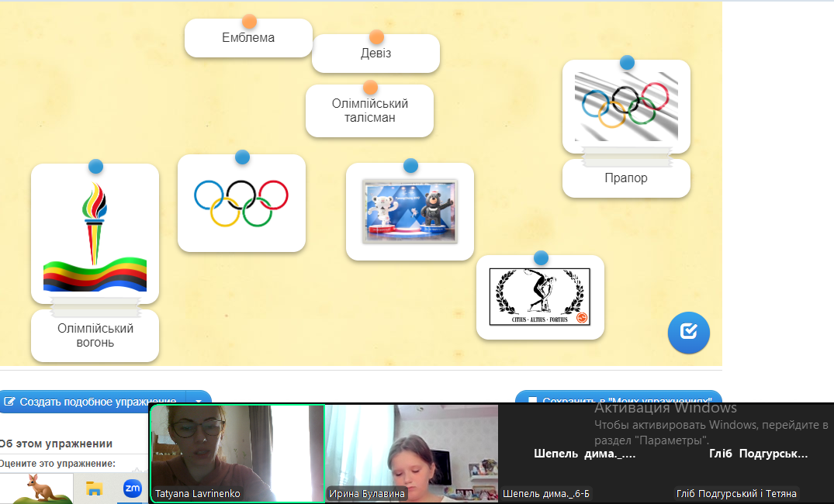Select the Citius Altius Fortius image card
The image size is (834, 504).
tap(540, 297)
